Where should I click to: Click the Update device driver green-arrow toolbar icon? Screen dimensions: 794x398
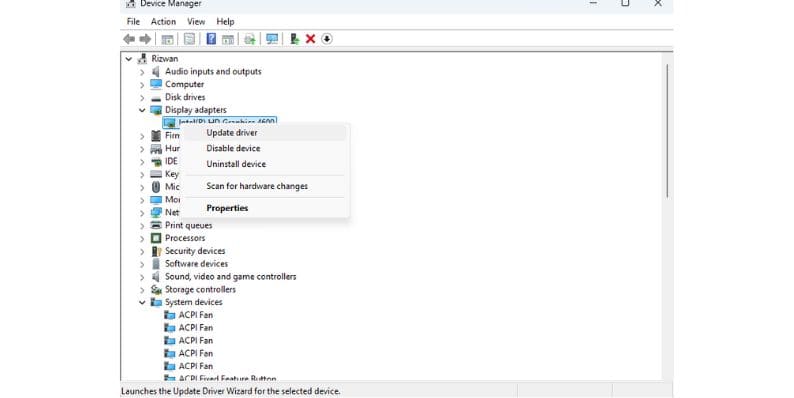pyautogui.click(x=294, y=39)
